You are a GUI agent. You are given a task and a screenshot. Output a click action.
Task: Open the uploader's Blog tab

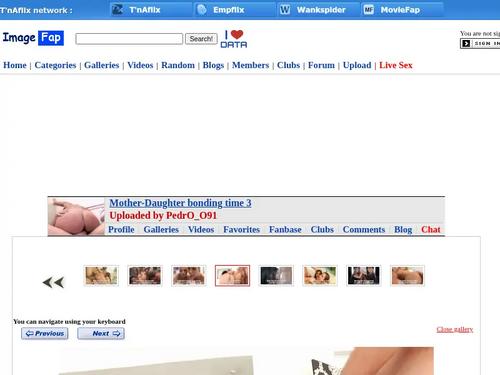point(403,229)
